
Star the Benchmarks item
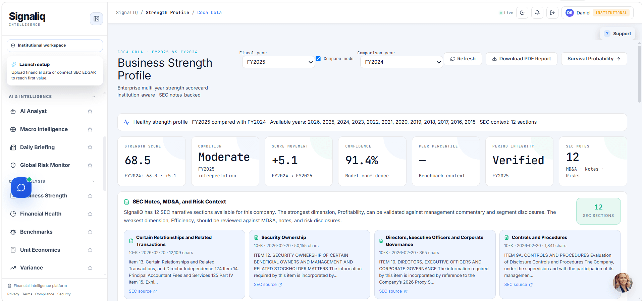(x=90, y=232)
